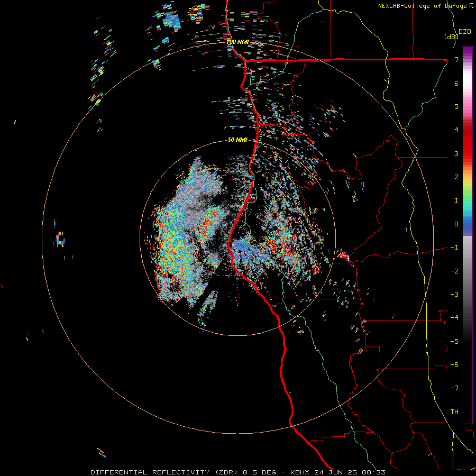Click the -6 value on color scale

point(454,365)
